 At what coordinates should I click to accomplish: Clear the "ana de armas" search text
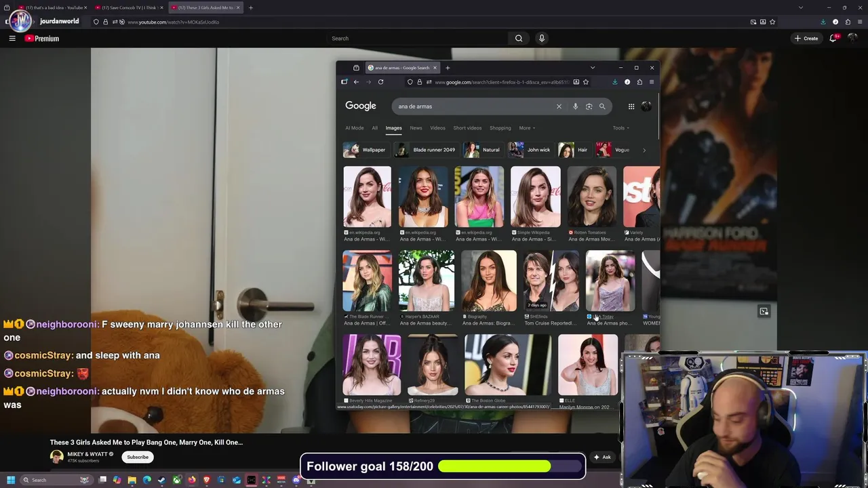[559, 106]
